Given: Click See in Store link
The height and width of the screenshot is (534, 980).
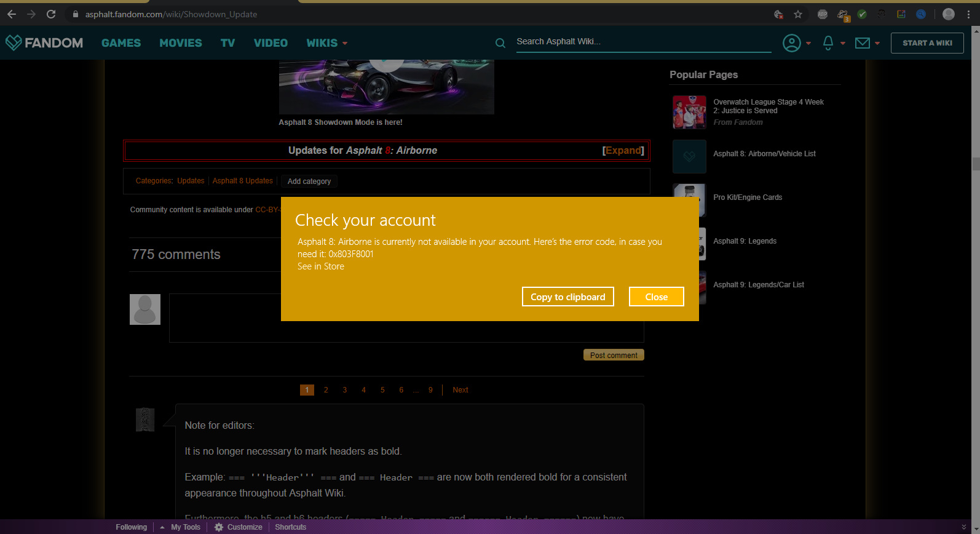Looking at the screenshot, I should tap(321, 266).
